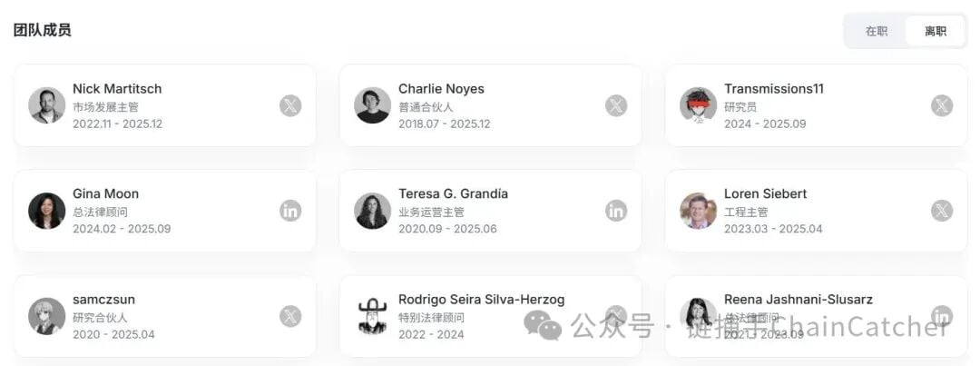The height and width of the screenshot is (366, 980).
Task: Open Teresa G. Grandia's LinkedIn icon
Action: (616, 211)
